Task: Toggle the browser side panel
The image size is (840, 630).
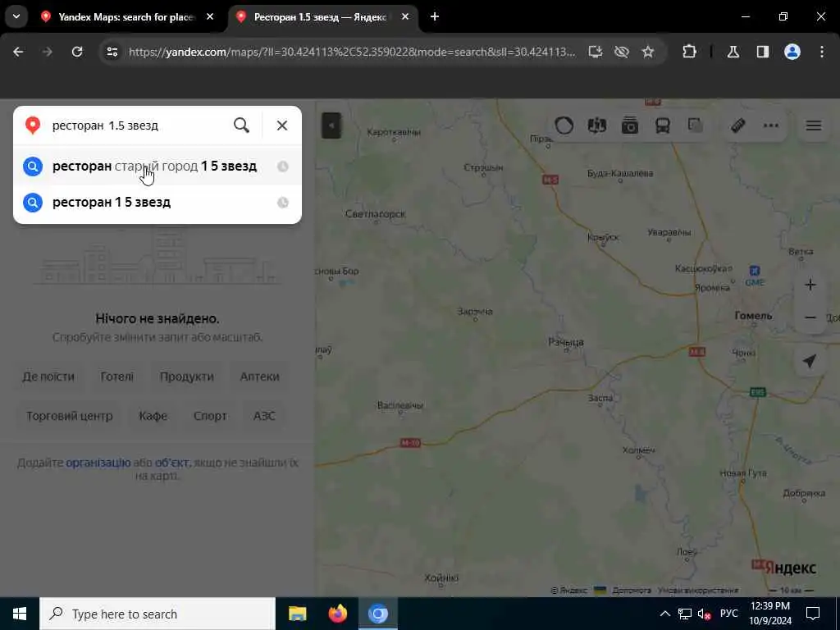Action: point(762,52)
